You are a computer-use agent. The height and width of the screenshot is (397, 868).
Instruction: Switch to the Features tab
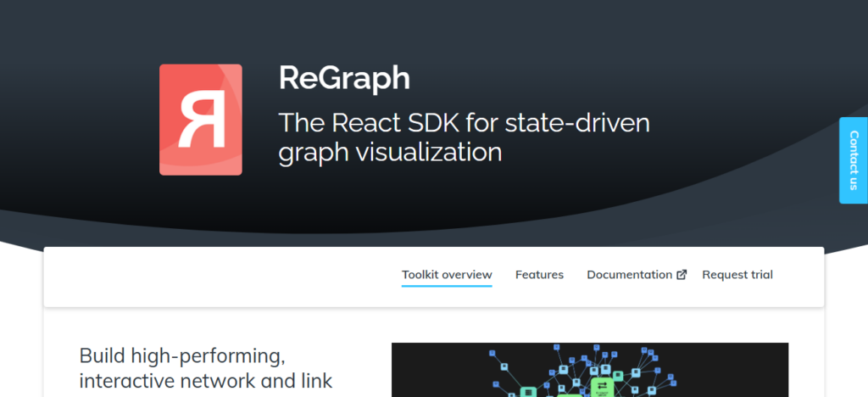tap(539, 275)
